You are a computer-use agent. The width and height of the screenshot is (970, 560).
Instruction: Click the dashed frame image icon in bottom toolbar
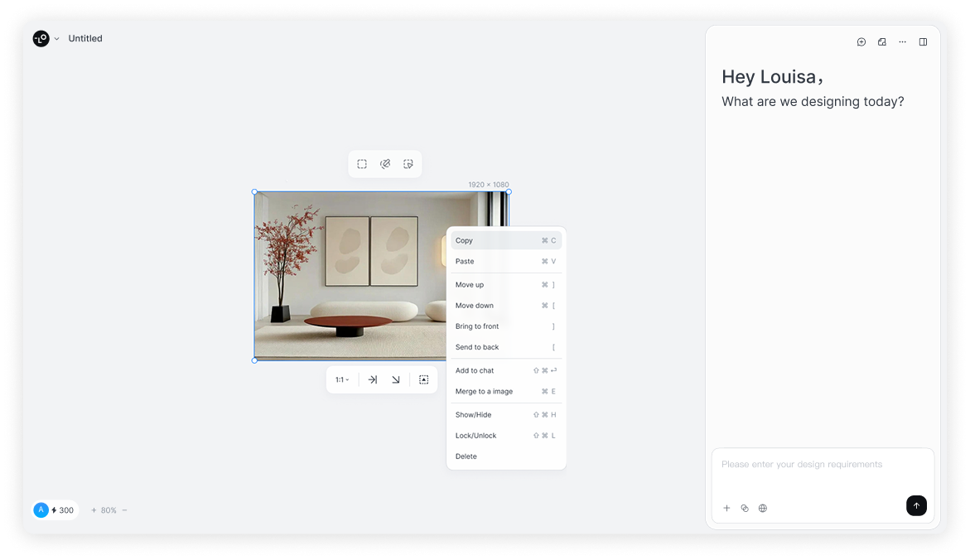(x=424, y=380)
